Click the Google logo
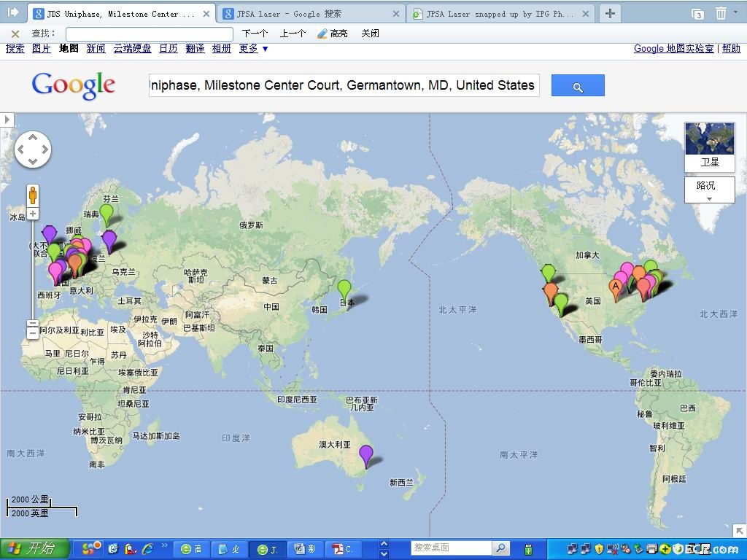The image size is (747, 560). pos(74,85)
